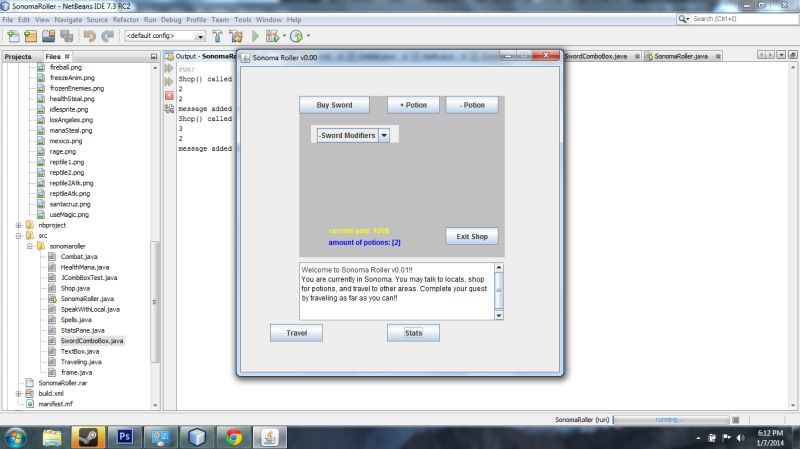This screenshot has height=449, width=800.
Task: Click the - Potion button
Action: tap(472, 105)
